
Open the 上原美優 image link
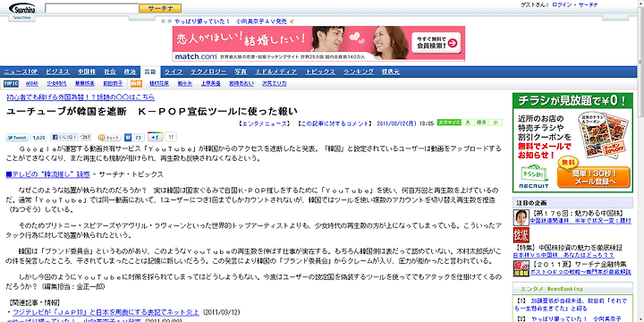tap(210, 83)
